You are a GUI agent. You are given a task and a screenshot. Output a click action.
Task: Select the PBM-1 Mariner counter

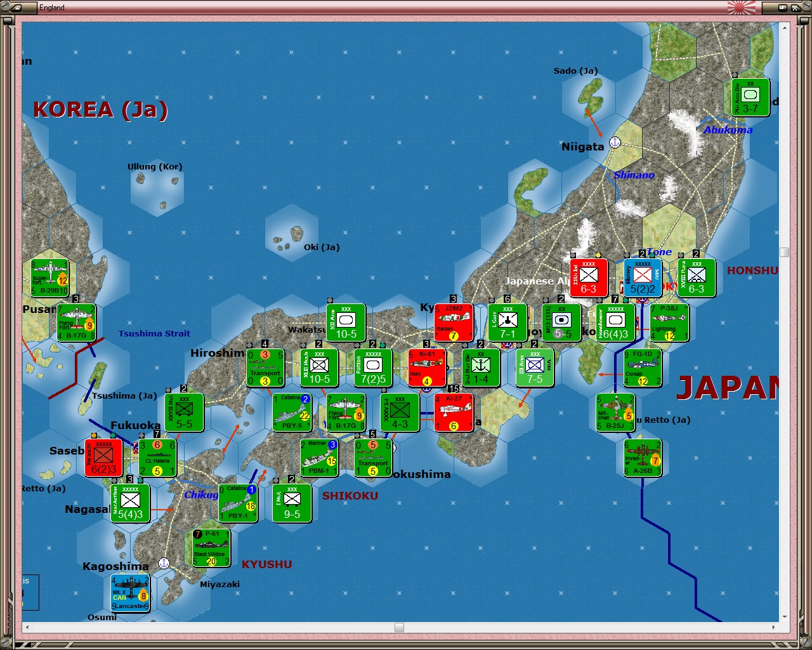click(x=319, y=458)
